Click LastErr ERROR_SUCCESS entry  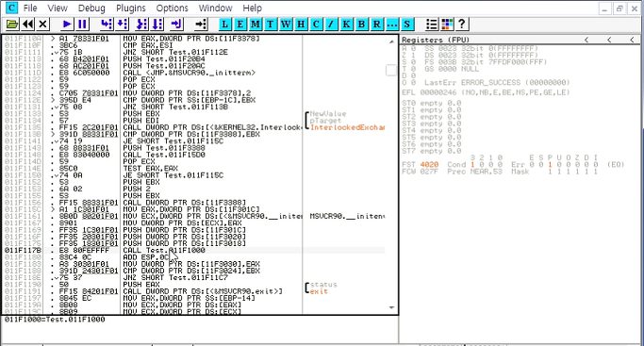click(497, 83)
